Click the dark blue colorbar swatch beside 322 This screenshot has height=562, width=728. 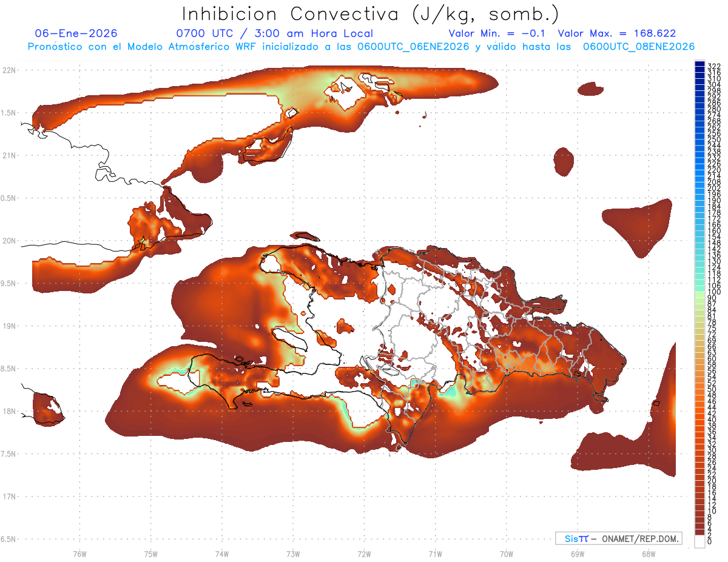point(699,64)
